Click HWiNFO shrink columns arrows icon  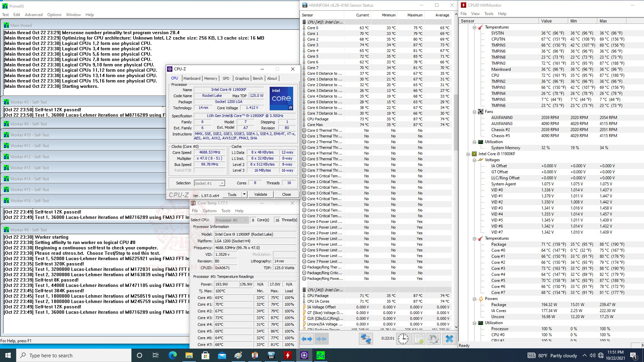pyautogui.click(x=321, y=339)
